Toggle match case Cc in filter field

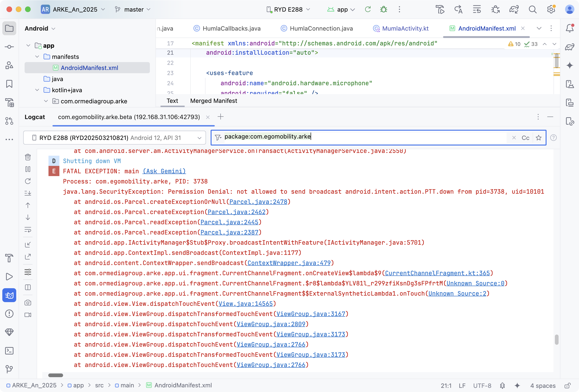525,138
